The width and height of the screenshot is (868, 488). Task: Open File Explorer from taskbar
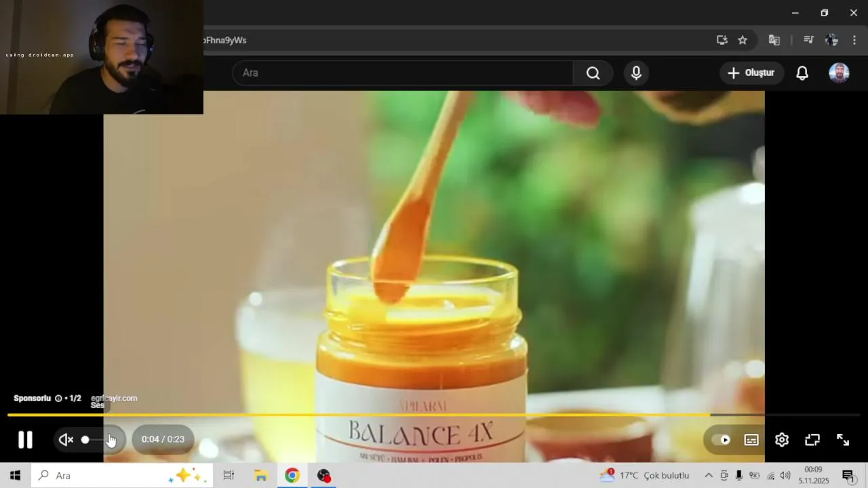coord(261,476)
